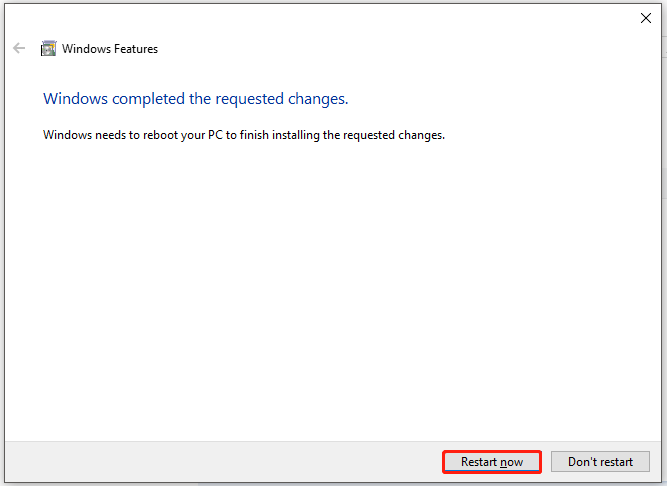Viewport: 667px width, 486px height.
Task: Click the Windows Features title label
Action: (x=110, y=49)
